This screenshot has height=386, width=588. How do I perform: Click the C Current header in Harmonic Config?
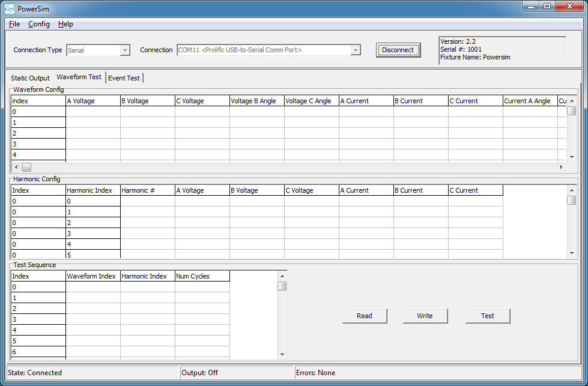pos(476,190)
